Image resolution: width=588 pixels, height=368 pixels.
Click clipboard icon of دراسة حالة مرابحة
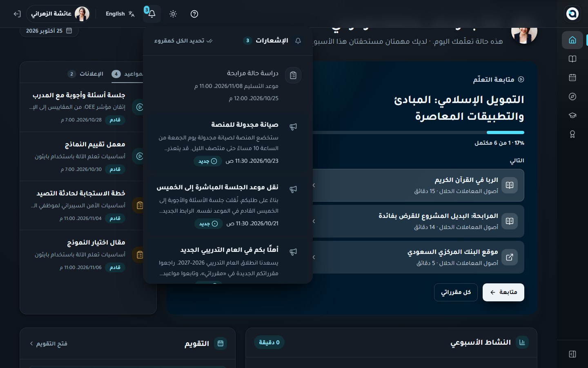(293, 75)
